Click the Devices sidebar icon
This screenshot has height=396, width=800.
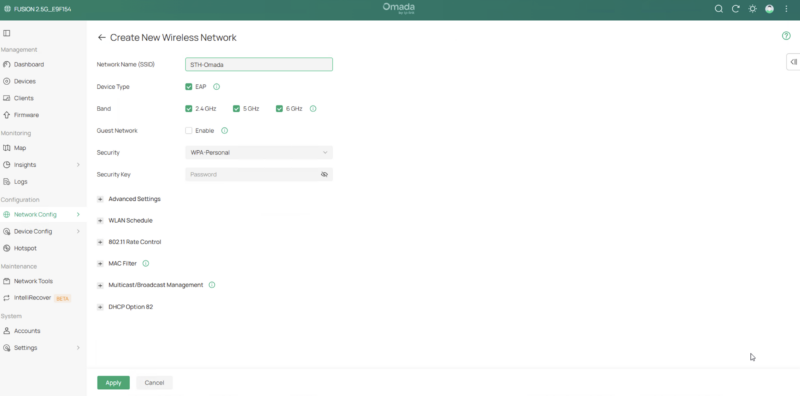[x=7, y=81]
